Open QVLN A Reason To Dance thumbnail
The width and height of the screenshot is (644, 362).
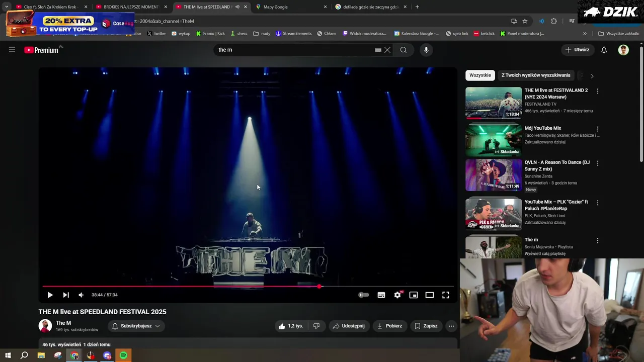pyautogui.click(x=494, y=175)
